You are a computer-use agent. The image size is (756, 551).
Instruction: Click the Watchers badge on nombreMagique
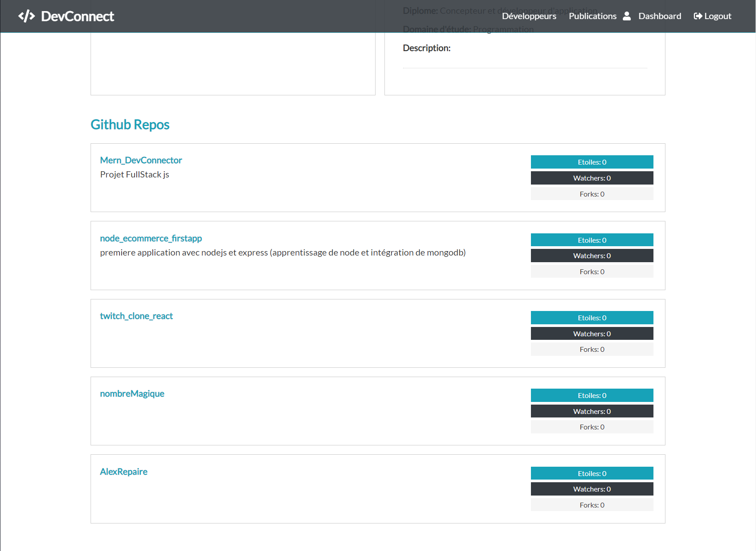point(592,411)
